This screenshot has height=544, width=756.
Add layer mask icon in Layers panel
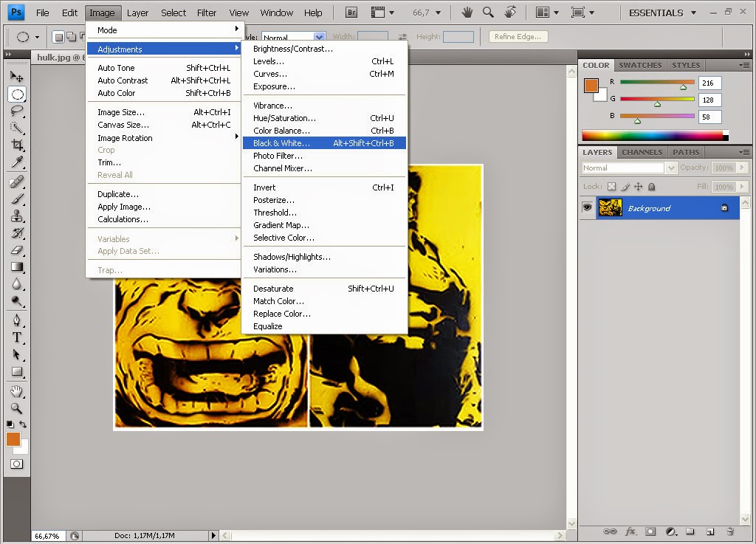click(x=650, y=531)
